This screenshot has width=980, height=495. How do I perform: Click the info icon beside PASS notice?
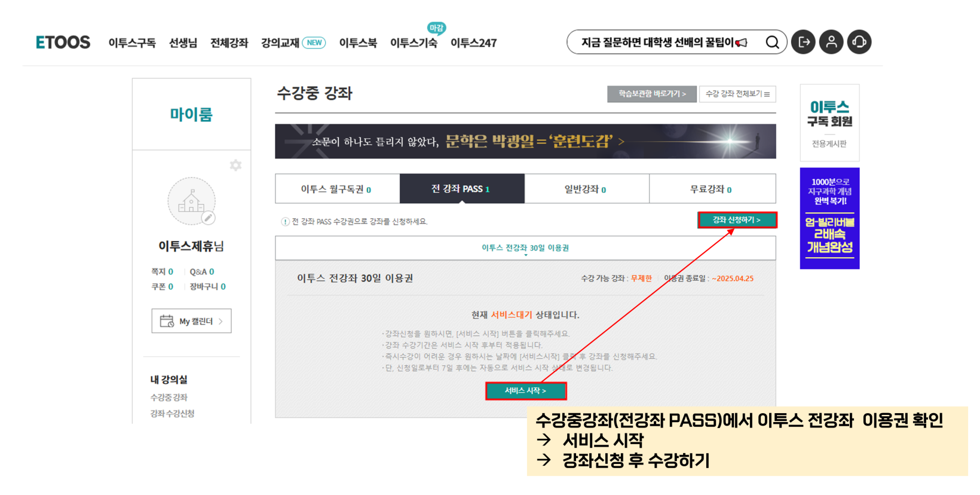(x=285, y=222)
